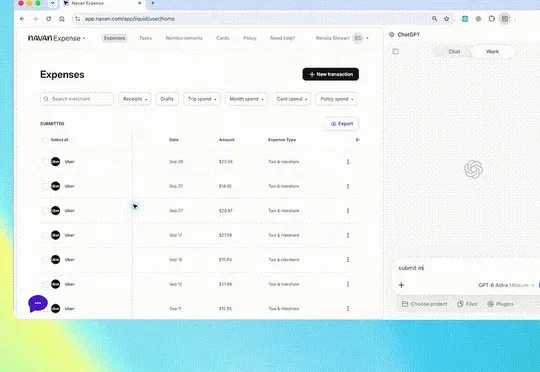Check the box for Sep 12 Uber expense
Viewport: 540px width, 372px height.
pyautogui.click(x=45, y=284)
